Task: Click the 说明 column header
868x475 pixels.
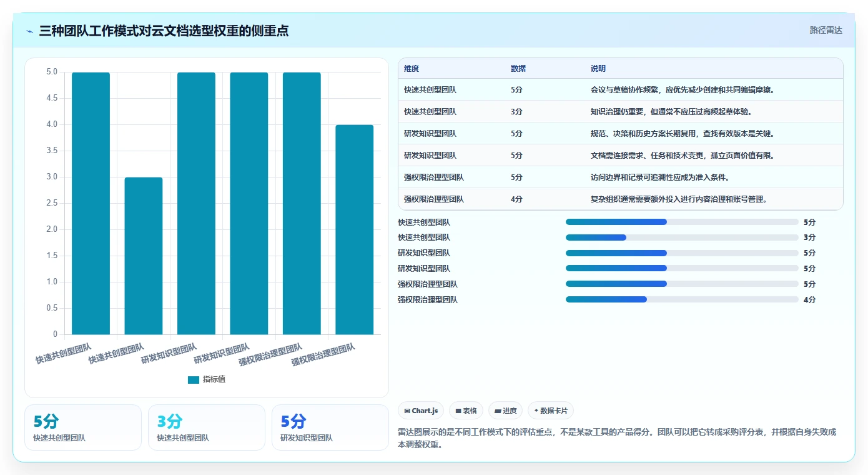Action: pyautogui.click(x=598, y=69)
